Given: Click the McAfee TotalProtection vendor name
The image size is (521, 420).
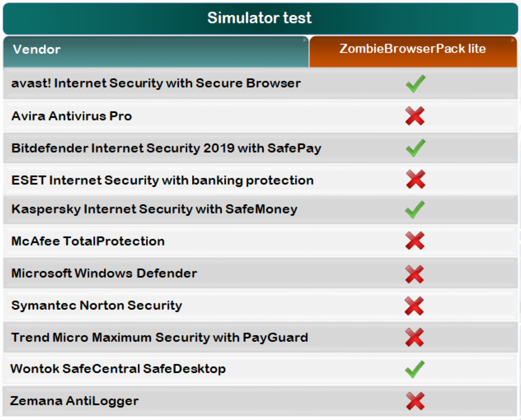Looking at the screenshot, I should pyautogui.click(x=88, y=241).
